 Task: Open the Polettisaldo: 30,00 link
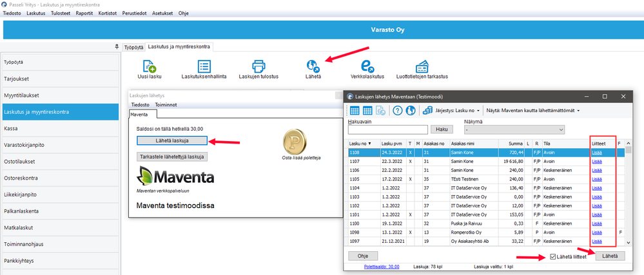tap(382, 267)
